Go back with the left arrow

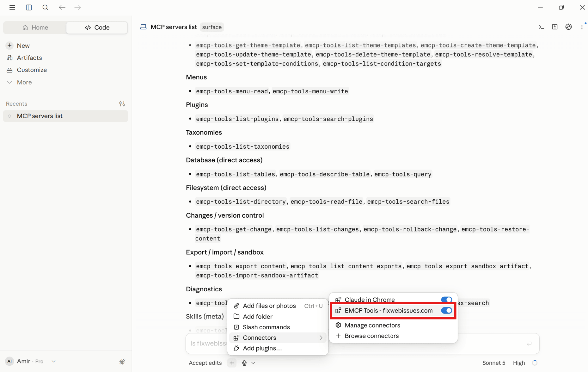coord(62,7)
